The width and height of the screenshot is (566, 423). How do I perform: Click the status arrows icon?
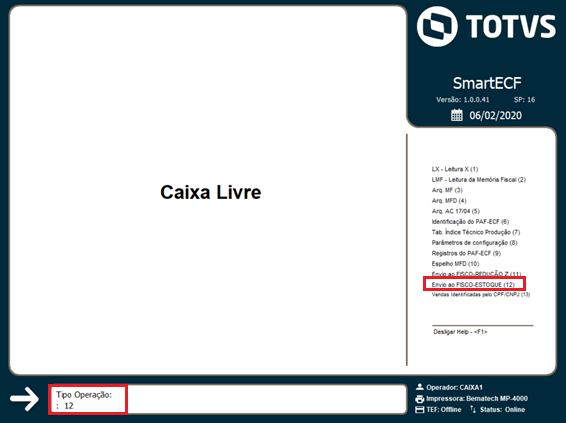[473, 409]
